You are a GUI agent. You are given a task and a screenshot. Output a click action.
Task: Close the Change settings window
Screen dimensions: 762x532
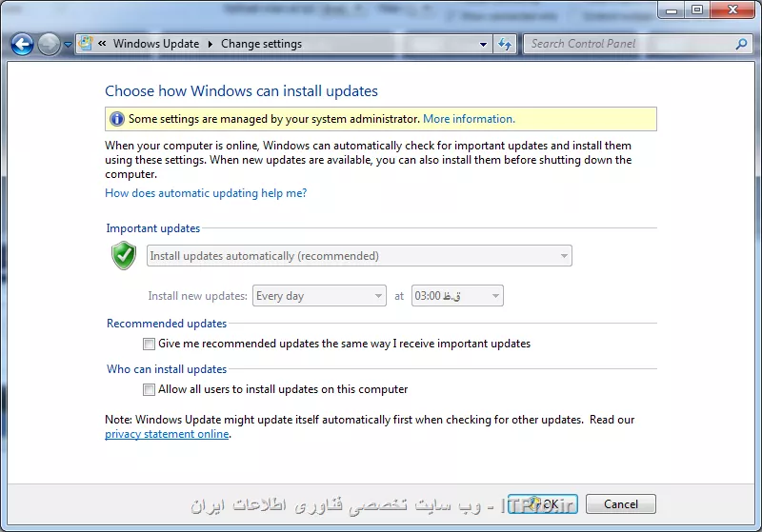pyautogui.click(x=732, y=10)
